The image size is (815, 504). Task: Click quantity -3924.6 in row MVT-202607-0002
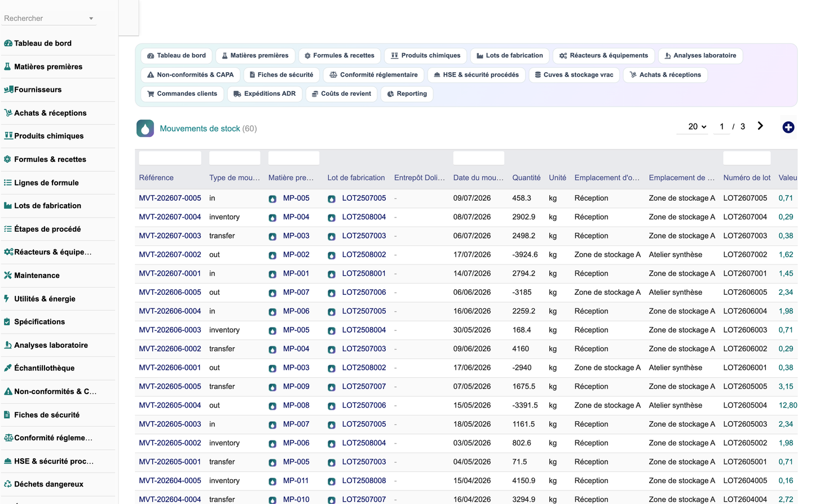pyautogui.click(x=525, y=254)
